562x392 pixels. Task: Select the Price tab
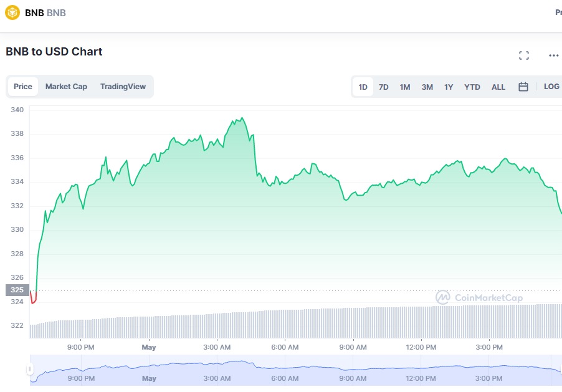pyautogui.click(x=22, y=87)
